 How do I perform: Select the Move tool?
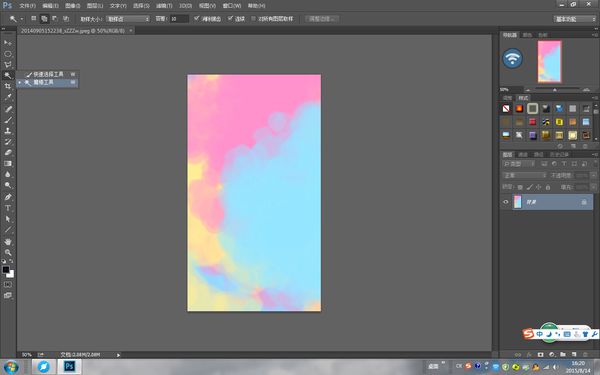tap(8, 42)
